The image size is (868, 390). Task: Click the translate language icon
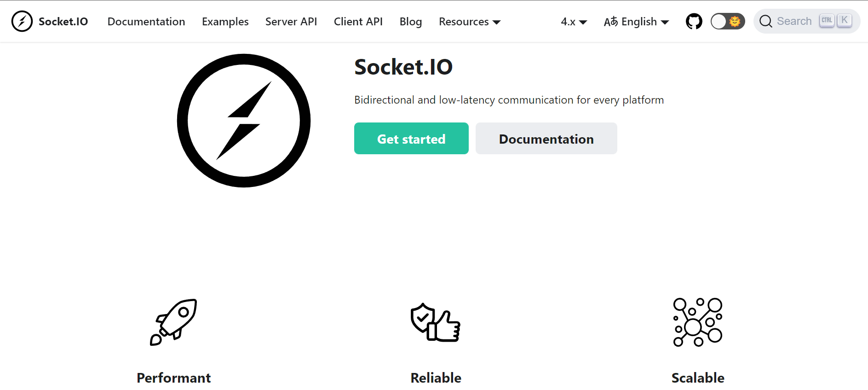pos(611,22)
